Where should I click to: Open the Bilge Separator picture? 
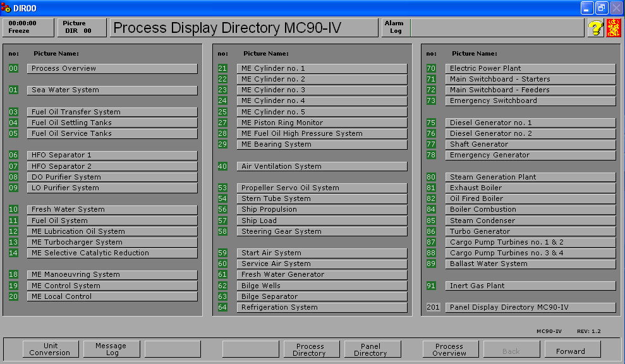tap(322, 297)
